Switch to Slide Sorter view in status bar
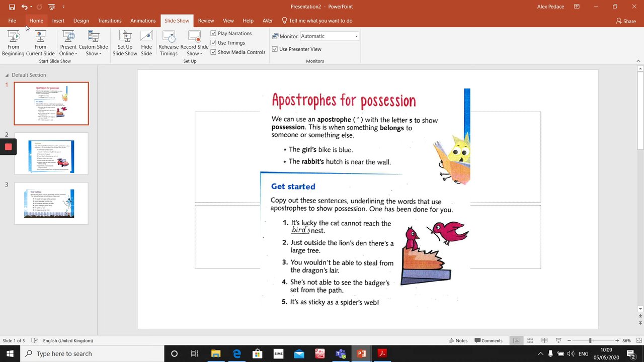 click(530, 340)
